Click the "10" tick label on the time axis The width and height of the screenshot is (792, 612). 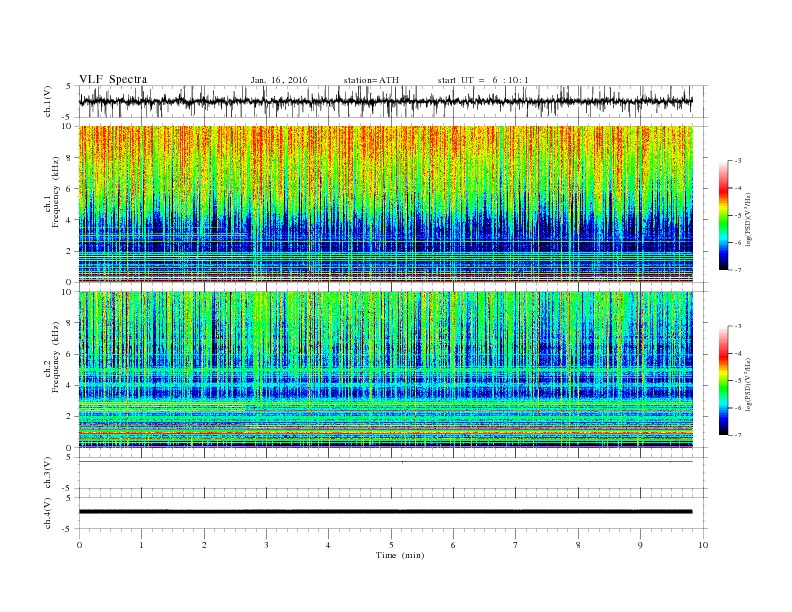[703, 545]
